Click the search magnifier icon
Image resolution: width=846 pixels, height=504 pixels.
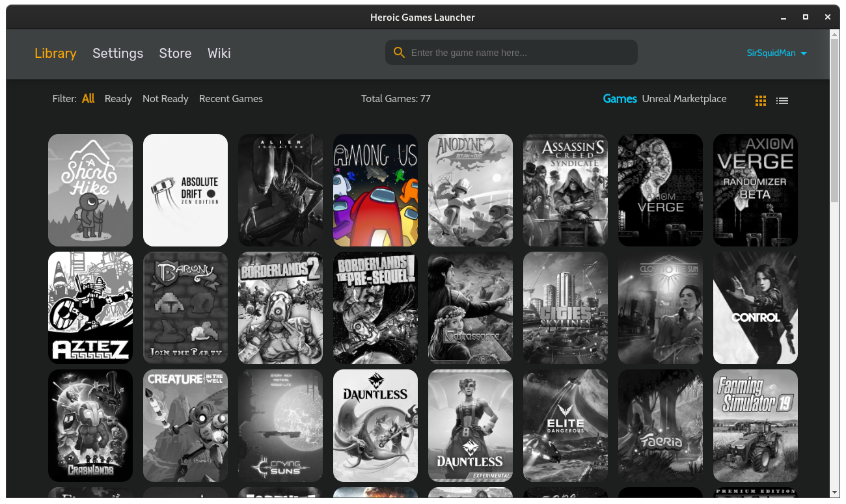(399, 53)
